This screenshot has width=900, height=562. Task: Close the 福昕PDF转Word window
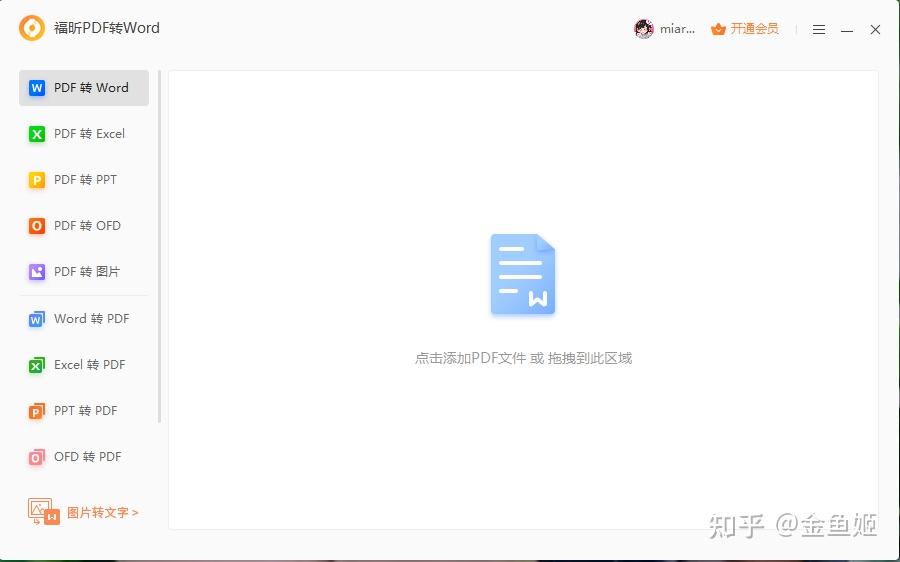pos(875,29)
